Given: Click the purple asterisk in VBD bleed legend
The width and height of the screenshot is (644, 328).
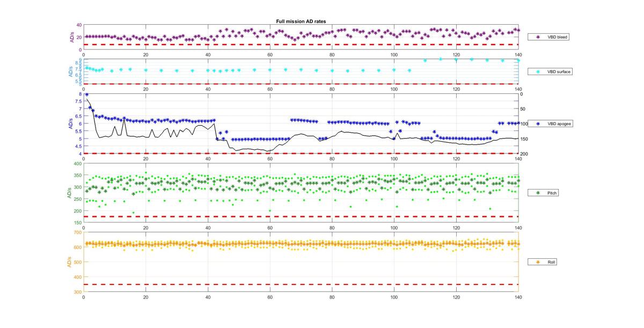Looking at the screenshot, I should [537, 37].
